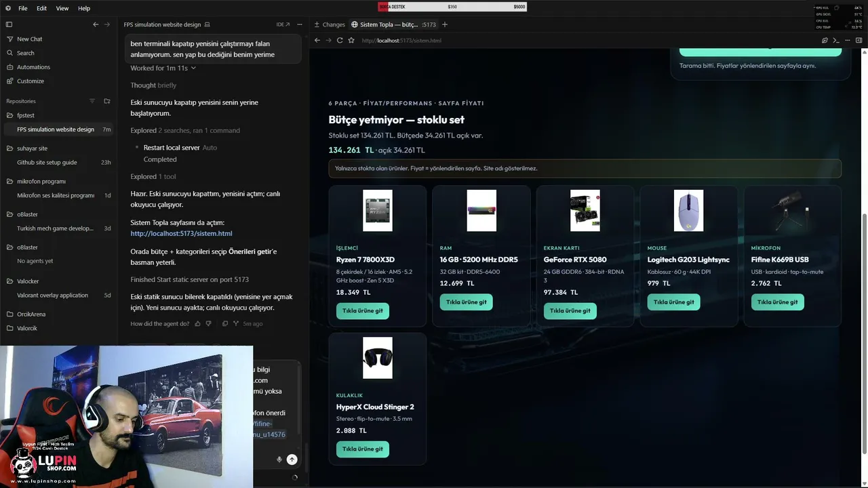Click Tıkla ürüne git for Logitech G203
Viewport: 868px width, 488px height.
click(673, 302)
